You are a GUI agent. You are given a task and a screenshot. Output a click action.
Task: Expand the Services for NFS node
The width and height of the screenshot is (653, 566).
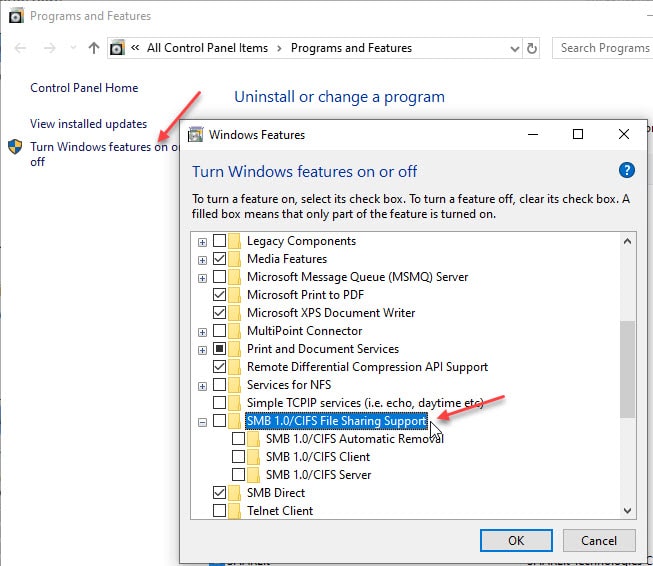coord(202,386)
